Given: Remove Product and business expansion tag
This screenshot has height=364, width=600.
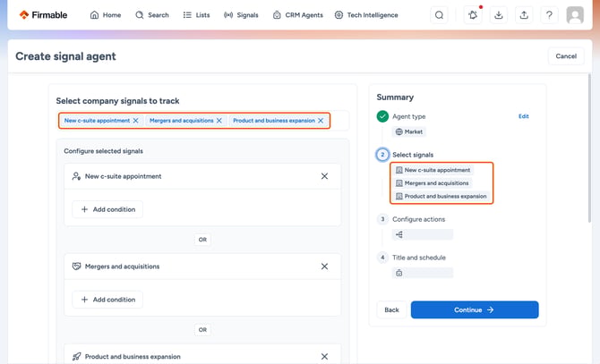Looking at the screenshot, I should point(321,121).
